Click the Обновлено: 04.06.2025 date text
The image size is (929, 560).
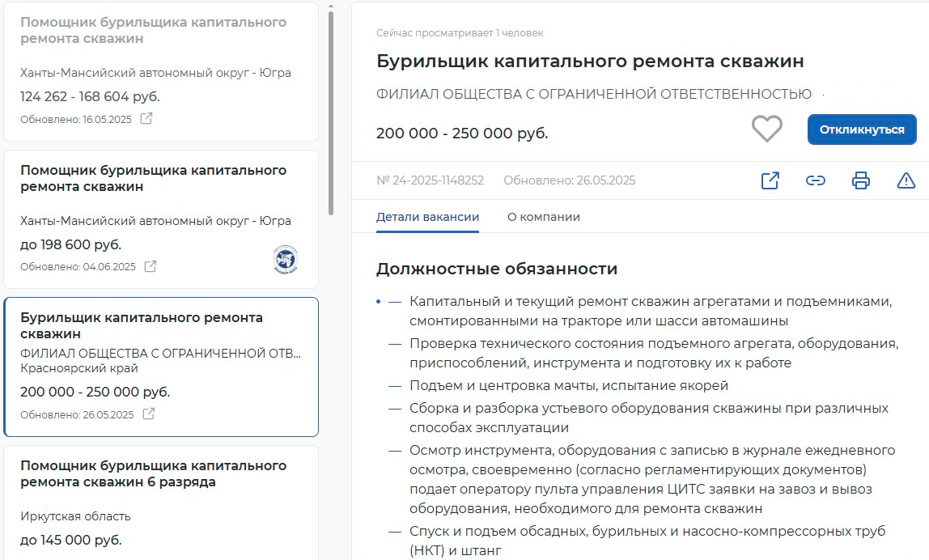pyautogui.click(x=78, y=267)
